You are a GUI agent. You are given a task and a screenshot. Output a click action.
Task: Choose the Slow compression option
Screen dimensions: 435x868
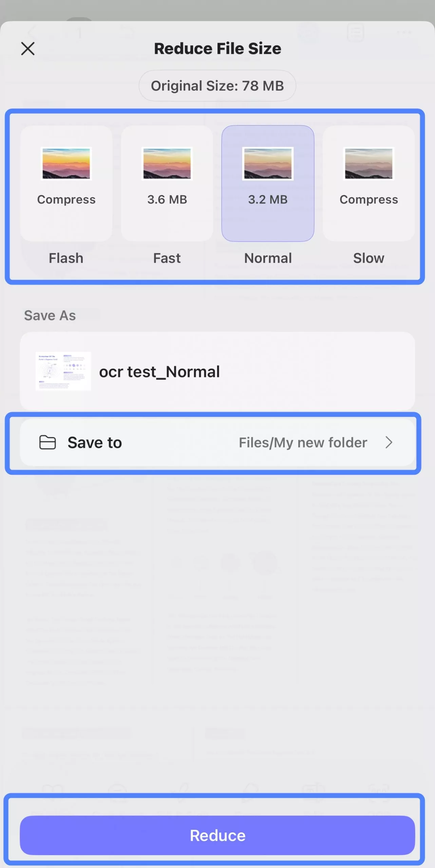(368, 183)
